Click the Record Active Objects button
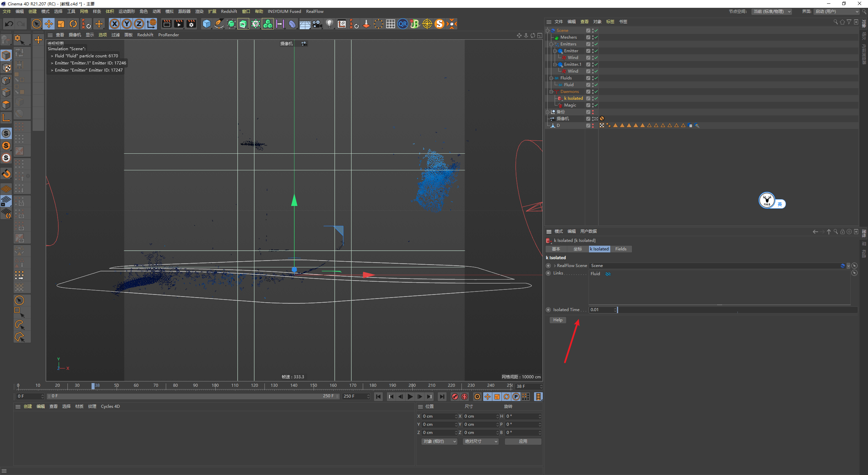Image resolution: width=868 pixels, height=475 pixels. [455, 397]
